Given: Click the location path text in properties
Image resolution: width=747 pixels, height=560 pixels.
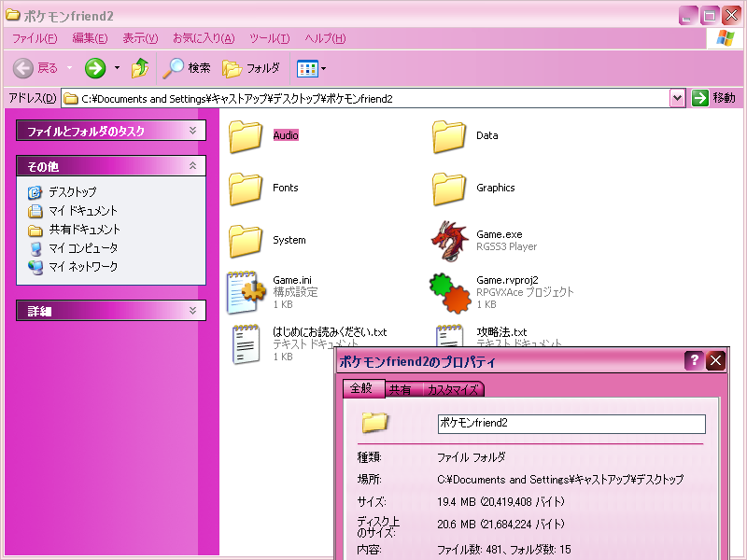Looking at the screenshot, I should (560, 479).
